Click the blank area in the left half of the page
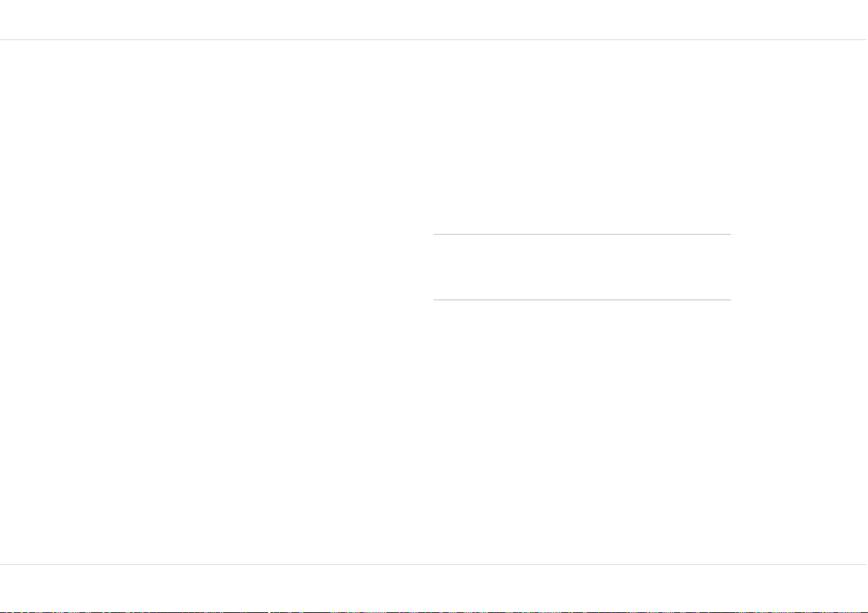 click(216, 302)
